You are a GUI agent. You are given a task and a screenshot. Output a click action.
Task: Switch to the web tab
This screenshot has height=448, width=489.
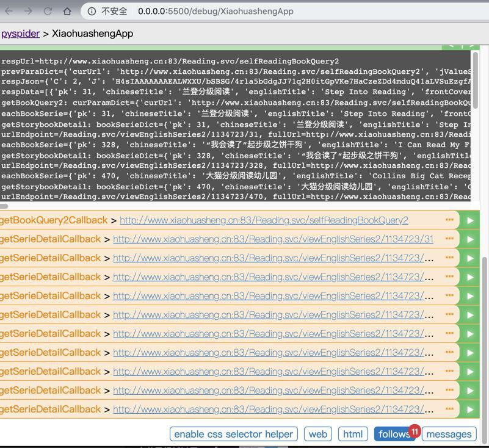click(318, 434)
